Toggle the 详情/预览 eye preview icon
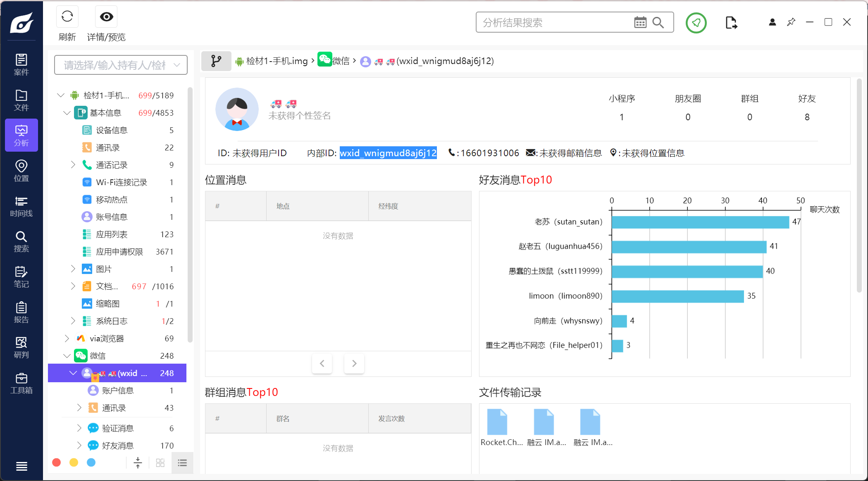 coord(106,17)
